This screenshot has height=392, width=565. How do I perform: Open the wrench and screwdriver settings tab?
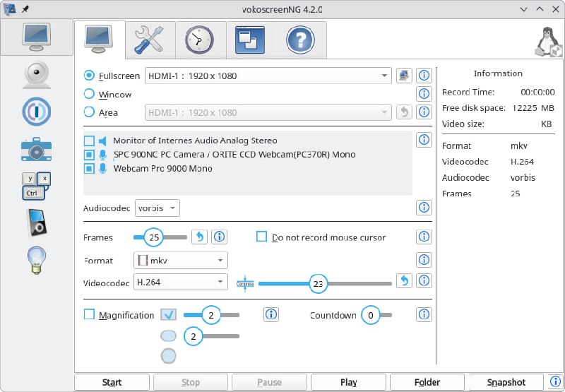point(149,40)
